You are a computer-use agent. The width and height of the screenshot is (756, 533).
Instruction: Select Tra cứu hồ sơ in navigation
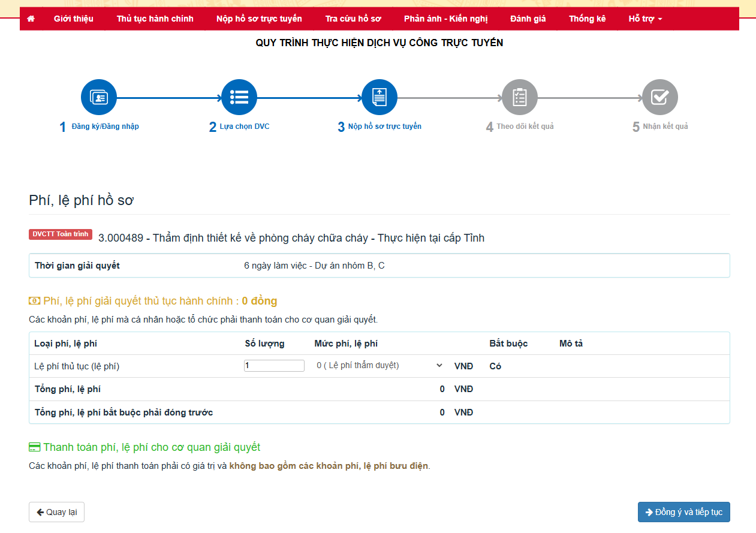[353, 19]
